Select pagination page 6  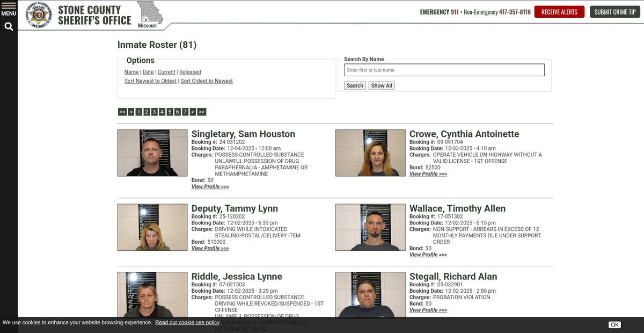point(177,112)
